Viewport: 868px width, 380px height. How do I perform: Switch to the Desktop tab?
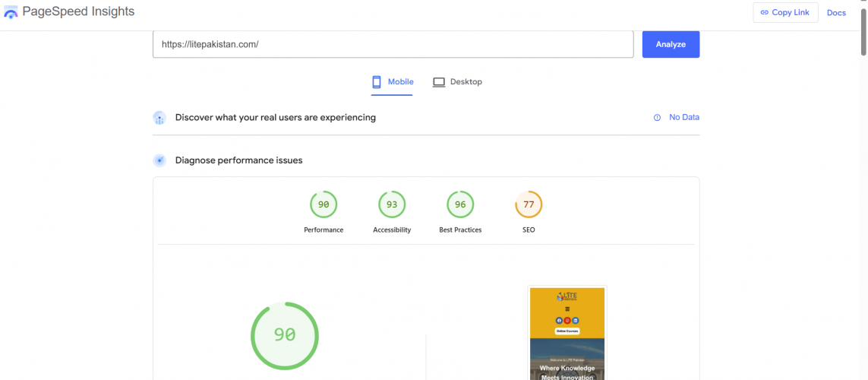point(457,82)
